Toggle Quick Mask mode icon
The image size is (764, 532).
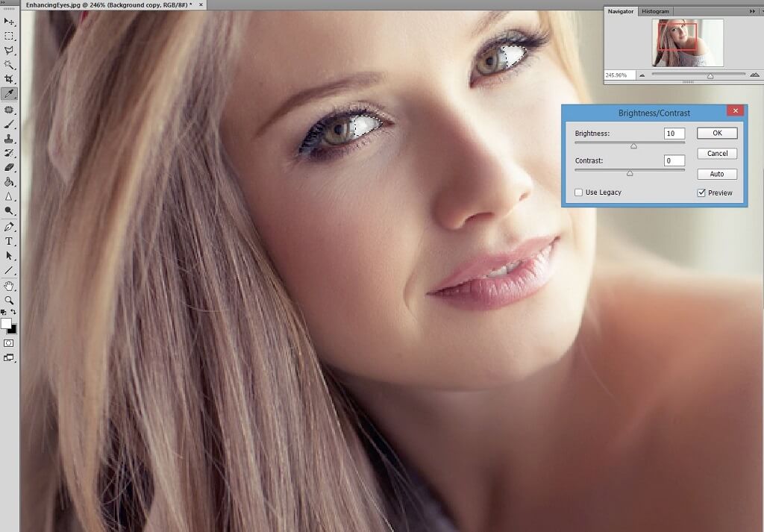pos(9,343)
